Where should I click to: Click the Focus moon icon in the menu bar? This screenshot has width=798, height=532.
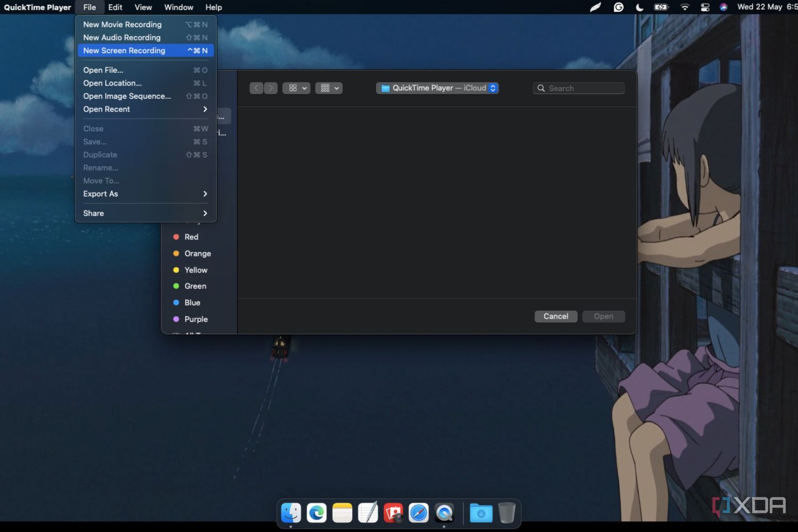pyautogui.click(x=639, y=7)
